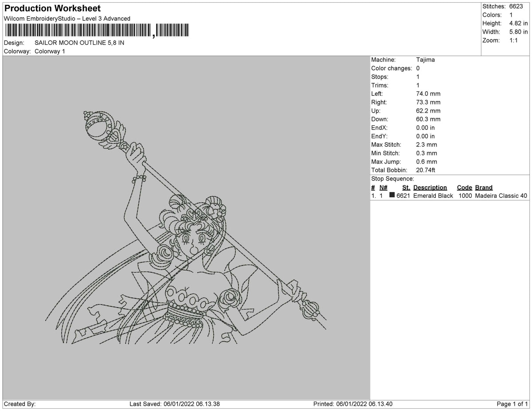
Task: Click the Color changes value 0
Action: [x=418, y=68]
